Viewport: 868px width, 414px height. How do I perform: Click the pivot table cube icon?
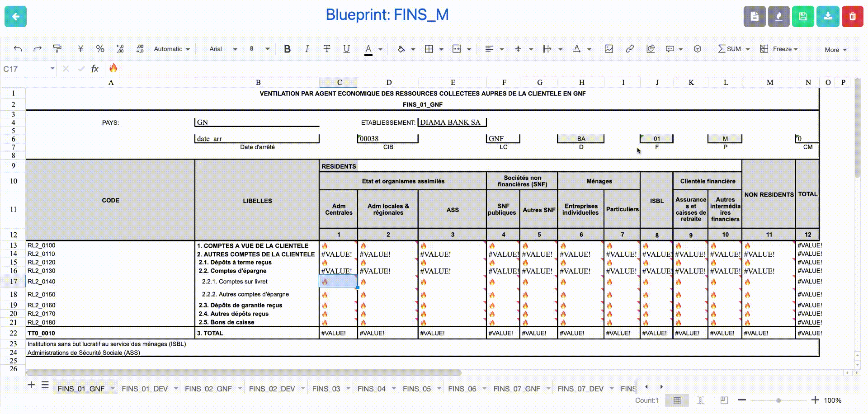pos(698,49)
